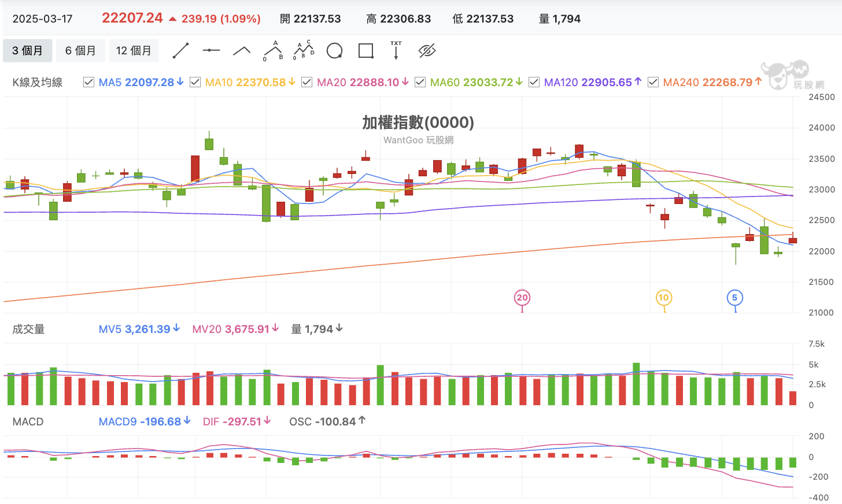
Task: Click the MV5 3,261.39 volume label
Action: (139, 329)
